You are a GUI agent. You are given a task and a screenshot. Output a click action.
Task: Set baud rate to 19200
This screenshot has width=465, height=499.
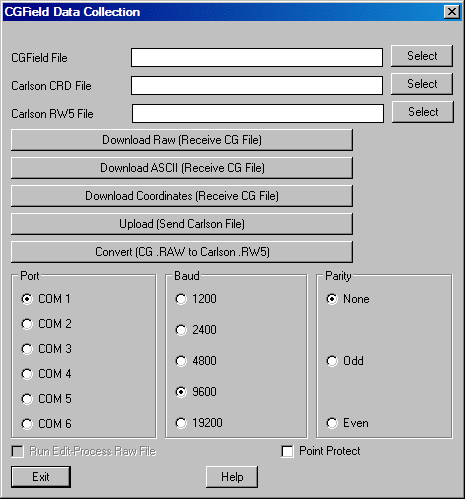tap(181, 423)
